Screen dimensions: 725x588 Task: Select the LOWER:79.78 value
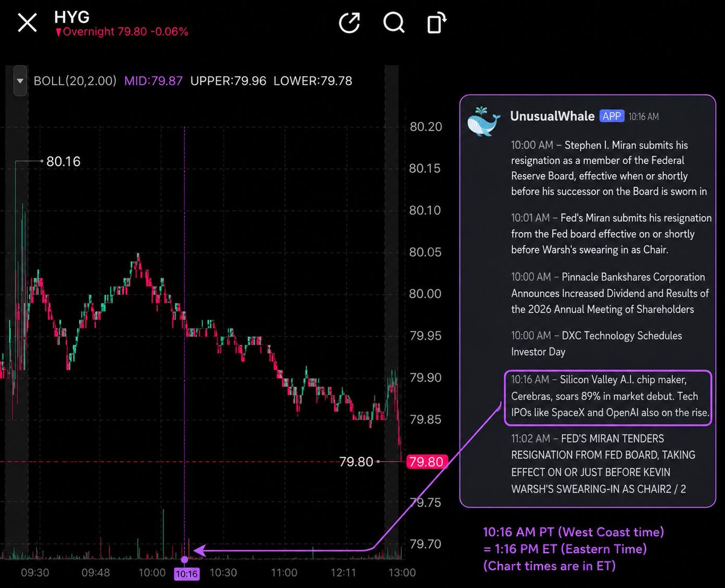[x=313, y=81]
